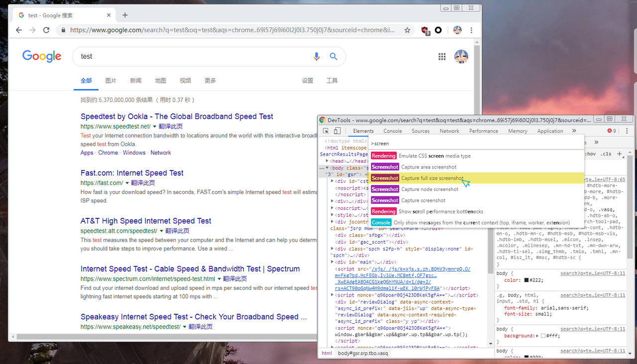
Task: Run 'Capture area screenshot' command
Action: coord(476,167)
